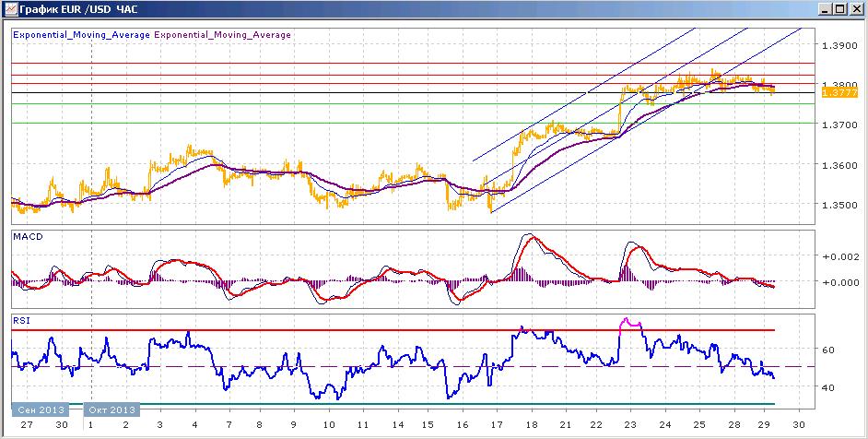Click date 10 on the time axis
This screenshot has width=868, height=439.
[x=329, y=424]
